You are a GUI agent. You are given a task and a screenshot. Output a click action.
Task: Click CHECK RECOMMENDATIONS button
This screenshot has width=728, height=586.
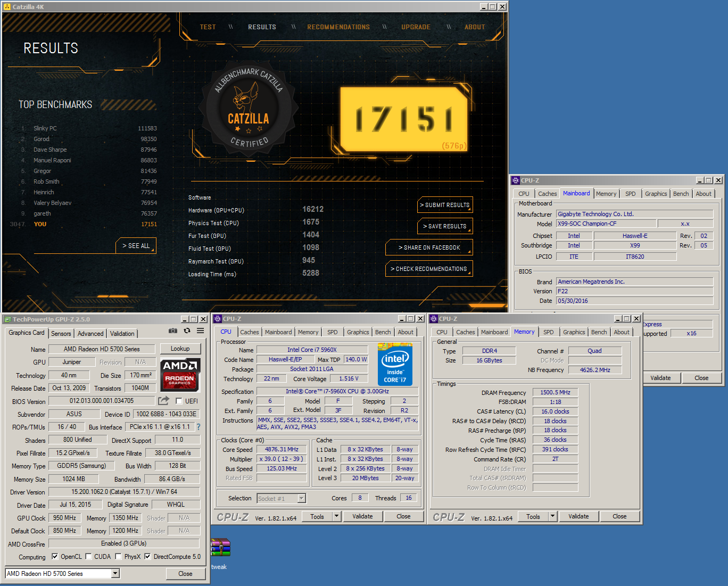429,269
